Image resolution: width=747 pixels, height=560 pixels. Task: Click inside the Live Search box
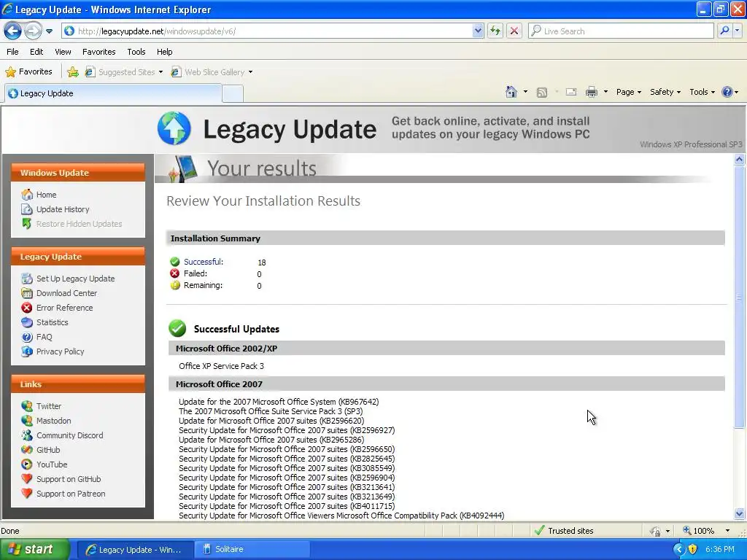point(621,31)
